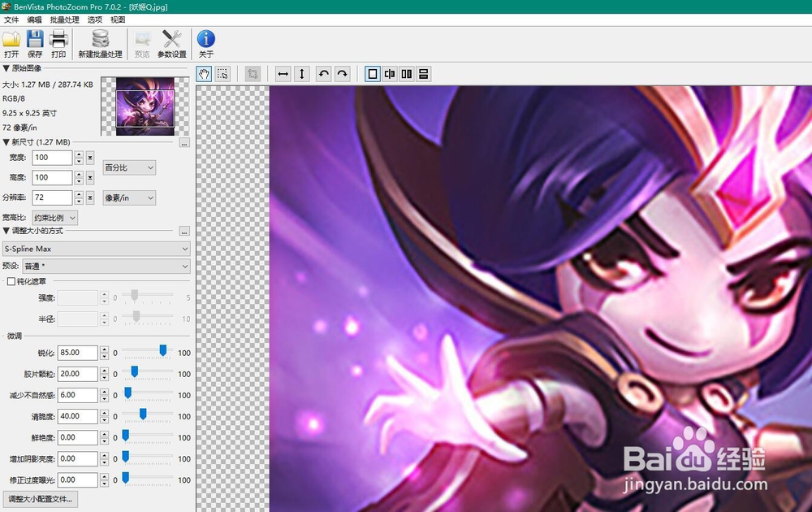
Task: Open the 文件 menu
Action: (x=11, y=20)
